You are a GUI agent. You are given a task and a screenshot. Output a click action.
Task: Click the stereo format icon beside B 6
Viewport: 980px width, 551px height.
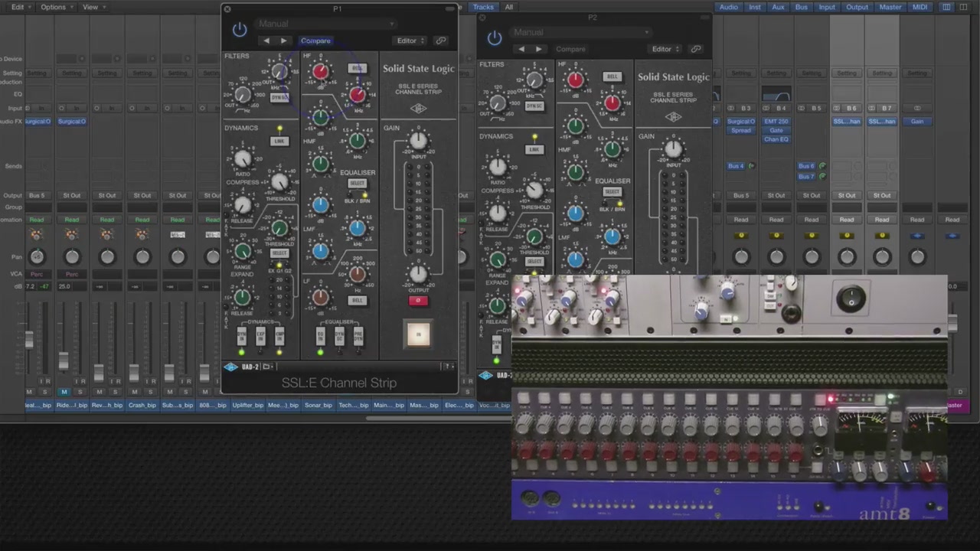(x=835, y=108)
